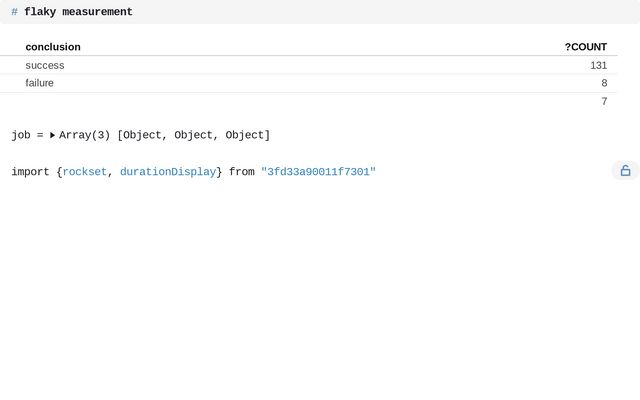
Task: Click the job variable name
Action: tap(21, 135)
